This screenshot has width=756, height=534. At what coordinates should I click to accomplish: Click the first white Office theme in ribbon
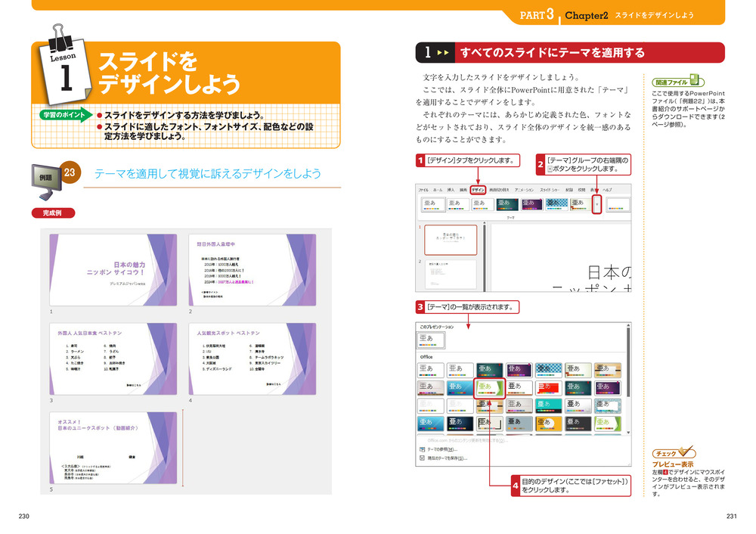[x=432, y=204]
